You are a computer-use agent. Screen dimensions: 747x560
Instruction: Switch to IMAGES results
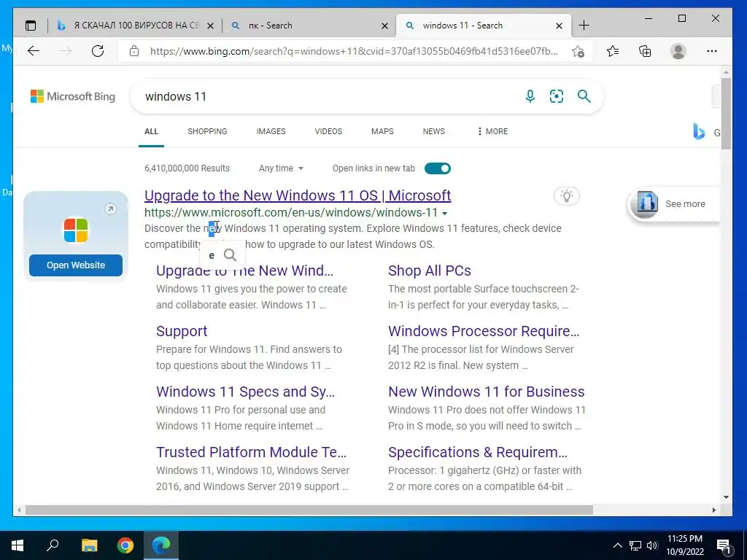[x=271, y=131]
